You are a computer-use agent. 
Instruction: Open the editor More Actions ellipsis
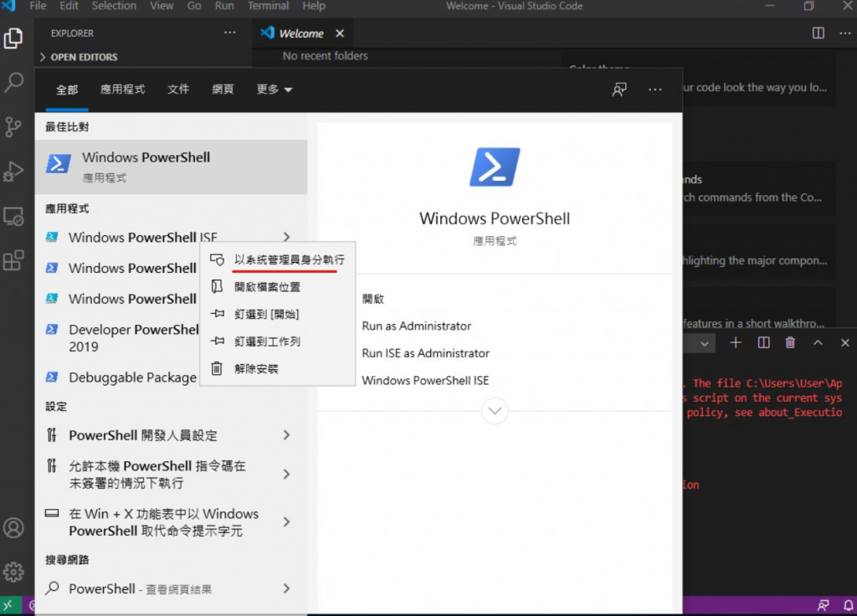click(x=845, y=33)
